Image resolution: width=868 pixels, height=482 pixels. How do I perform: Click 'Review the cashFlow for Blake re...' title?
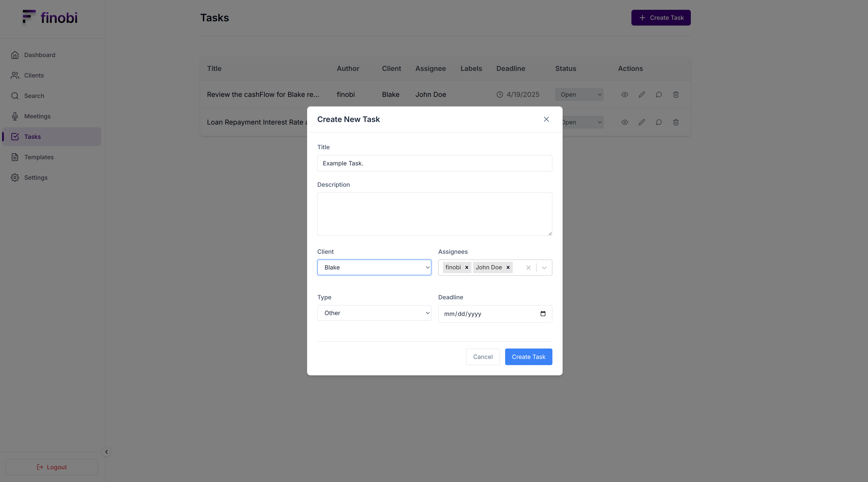[x=263, y=95]
